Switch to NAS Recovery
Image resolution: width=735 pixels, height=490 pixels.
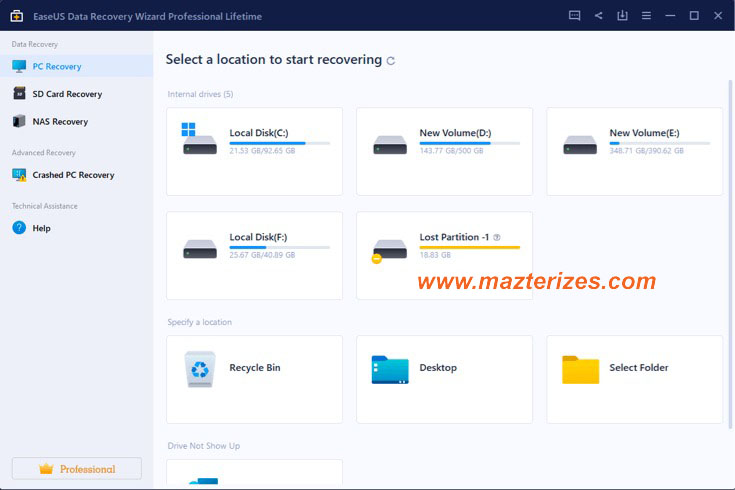click(76, 121)
